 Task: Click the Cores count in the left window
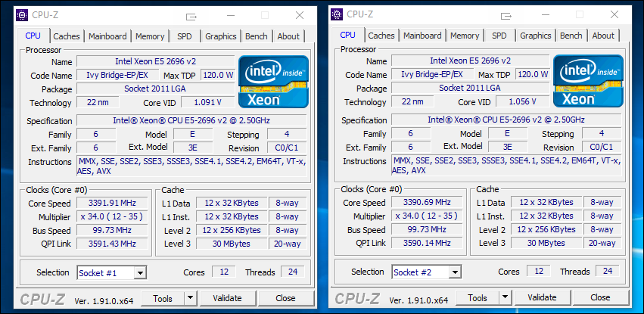pyautogui.click(x=223, y=272)
